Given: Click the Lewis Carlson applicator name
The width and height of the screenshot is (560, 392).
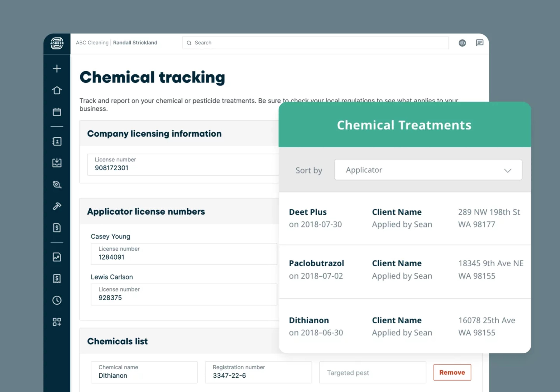Looking at the screenshot, I should pos(112,277).
